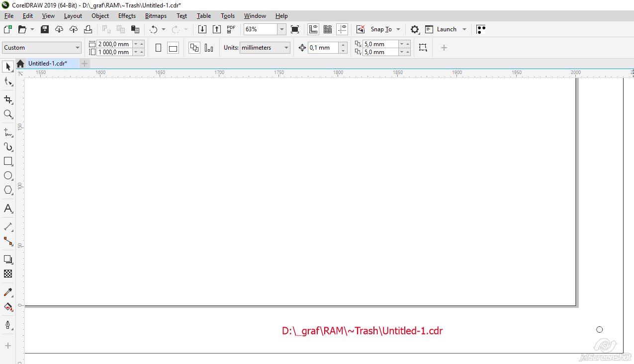Screen dimensions: 634x364
Task: Click the Undo arrow
Action: click(x=154, y=29)
